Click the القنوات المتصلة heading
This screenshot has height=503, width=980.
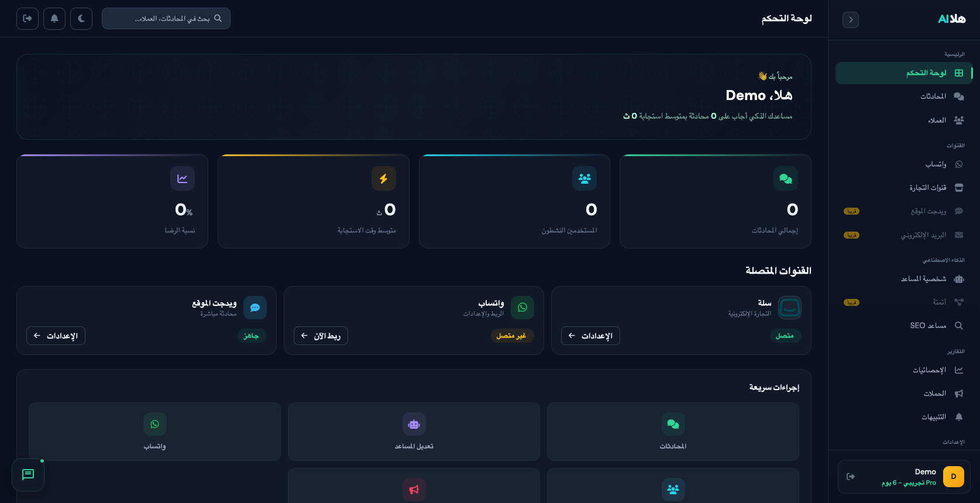pos(778,271)
